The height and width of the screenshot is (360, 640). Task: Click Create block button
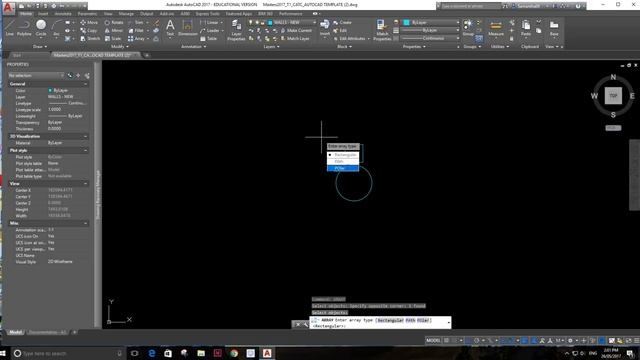coord(342,22)
